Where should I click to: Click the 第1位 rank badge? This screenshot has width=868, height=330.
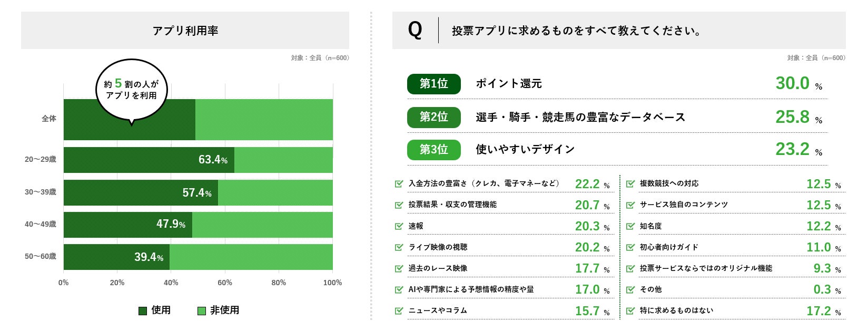[x=433, y=84]
